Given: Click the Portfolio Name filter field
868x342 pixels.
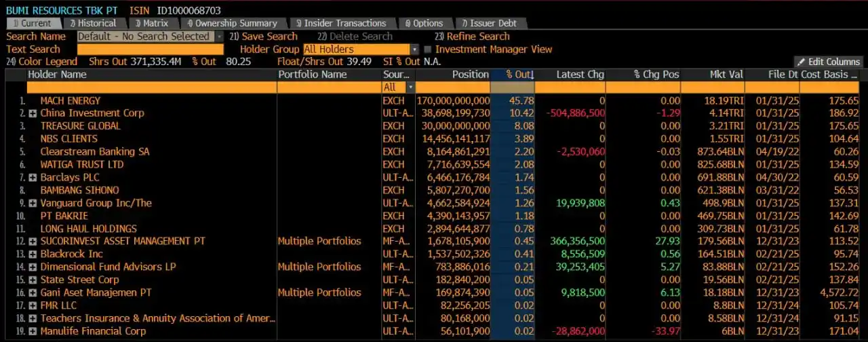Looking at the screenshot, I should 329,88.
